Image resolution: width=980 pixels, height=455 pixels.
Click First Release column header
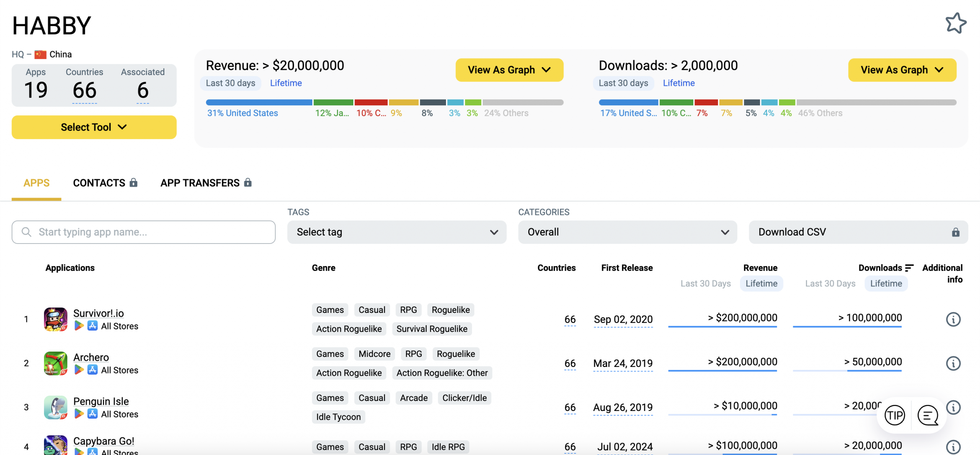(627, 268)
